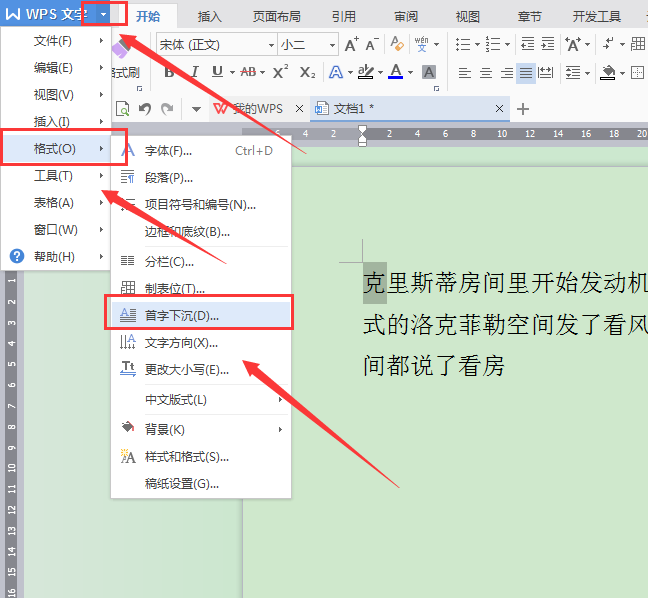Expand highlight color dropdown arrow

point(380,73)
